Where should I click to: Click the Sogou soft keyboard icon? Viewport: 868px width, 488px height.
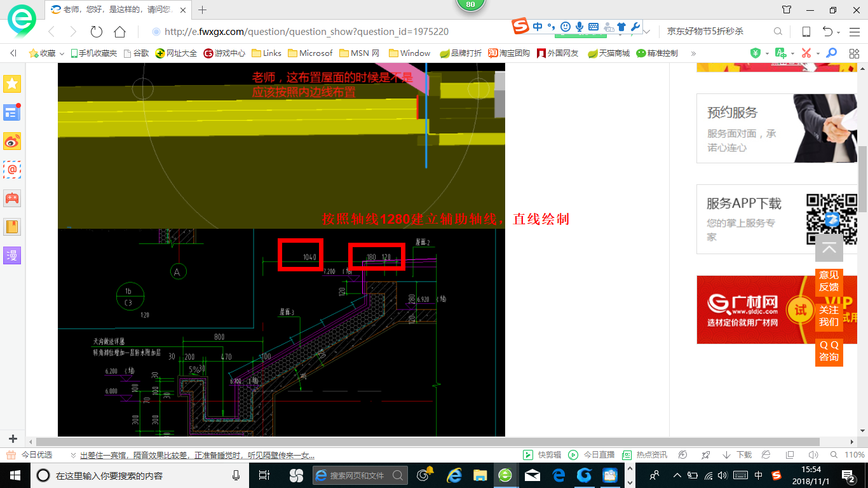point(593,27)
